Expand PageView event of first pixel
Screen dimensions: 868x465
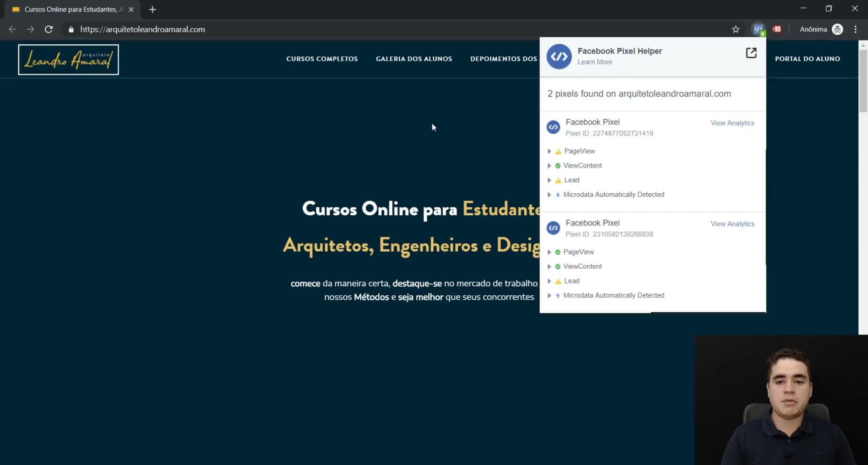coord(549,151)
